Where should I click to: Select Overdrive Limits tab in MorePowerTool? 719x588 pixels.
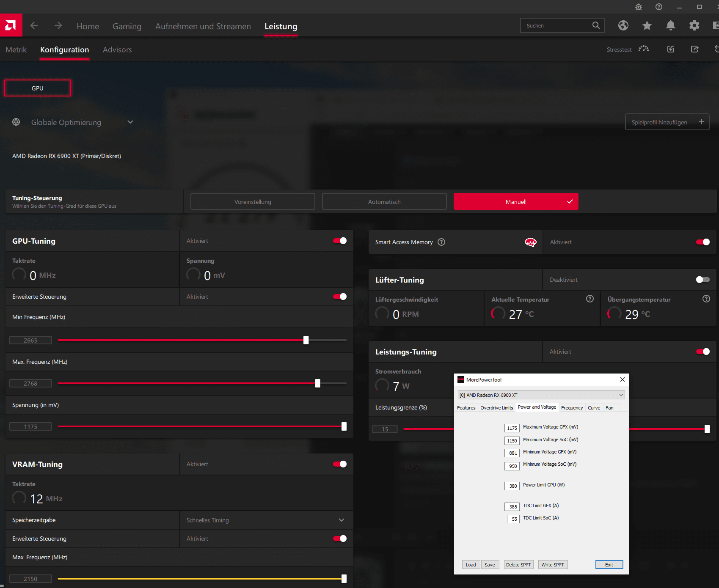pyautogui.click(x=496, y=408)
